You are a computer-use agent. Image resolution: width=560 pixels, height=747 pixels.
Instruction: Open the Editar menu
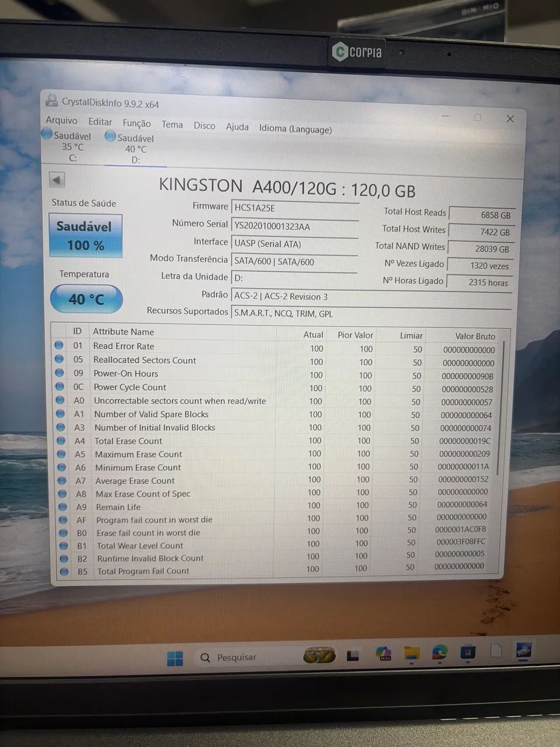coord(100,121)
